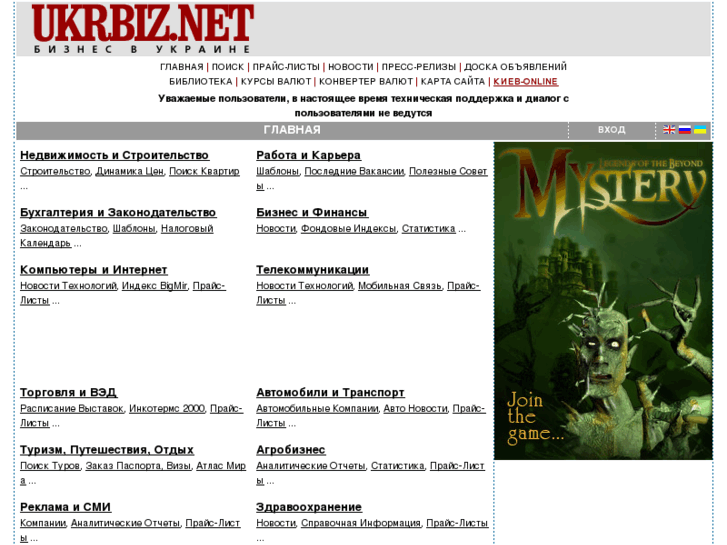Switch language via the Russian flag icon
This screenshot has height=545, width=727.
click(685, 130)
